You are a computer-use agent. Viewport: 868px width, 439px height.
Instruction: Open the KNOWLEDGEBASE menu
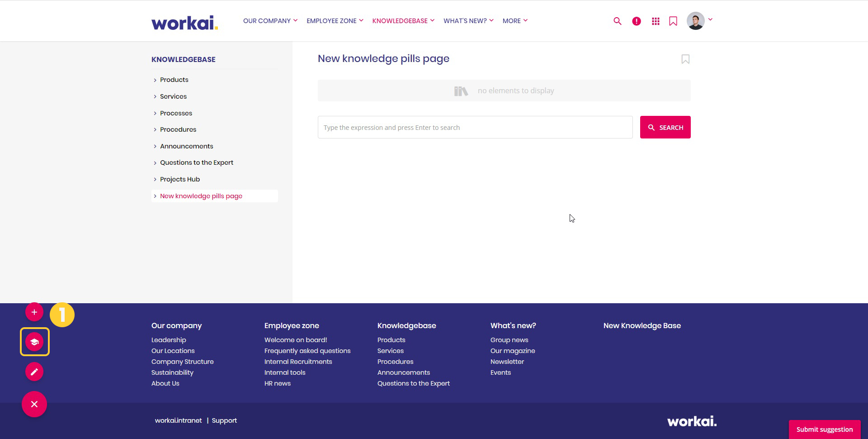pos(403,21)
